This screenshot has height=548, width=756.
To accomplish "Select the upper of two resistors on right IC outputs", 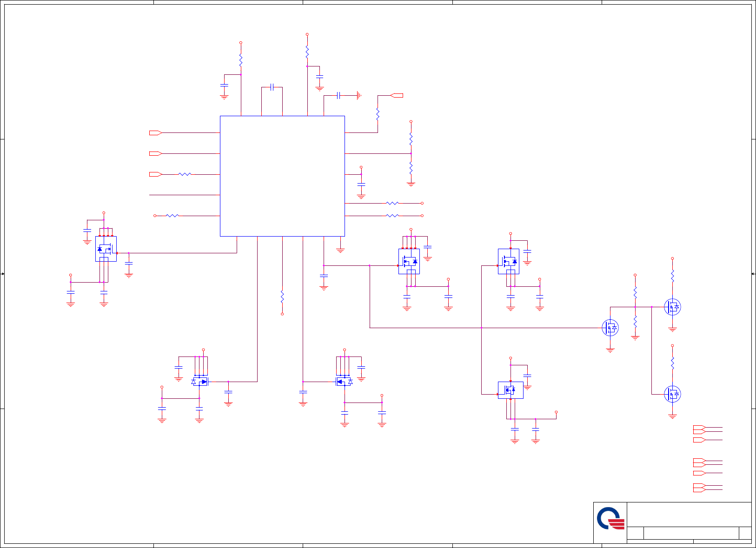I will click(x=392, y=203).
